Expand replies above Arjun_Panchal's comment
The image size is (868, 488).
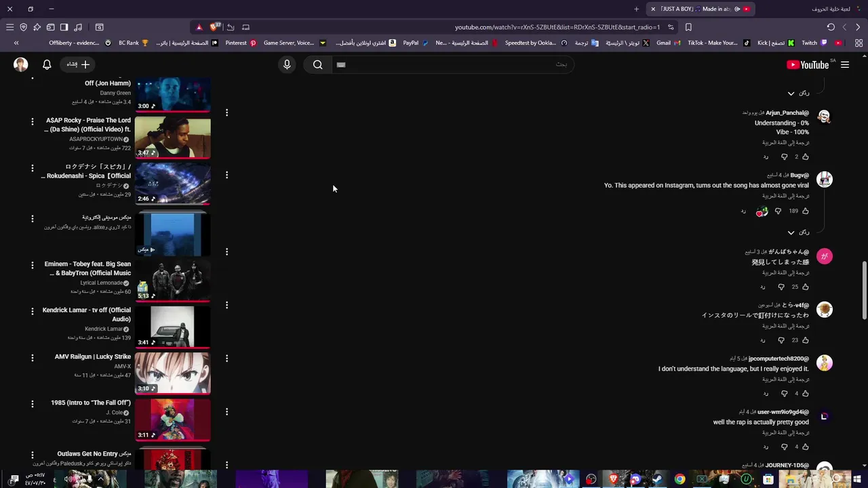tap(798, 93)
